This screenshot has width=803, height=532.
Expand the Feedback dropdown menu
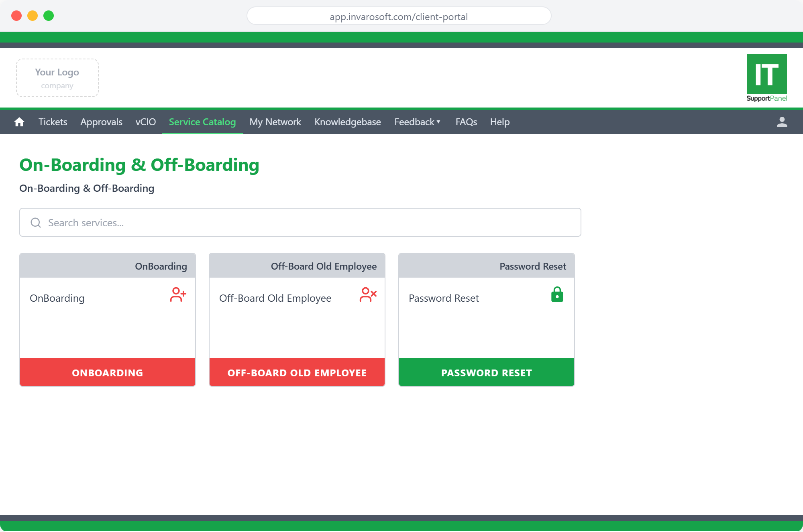pyautogui.click(x=418, y=122)
